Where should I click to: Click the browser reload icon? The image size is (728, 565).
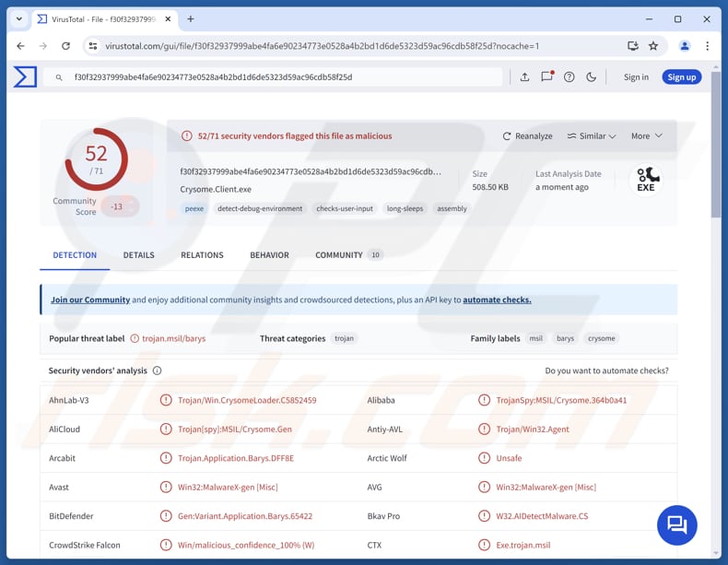[x=66, y=46]
